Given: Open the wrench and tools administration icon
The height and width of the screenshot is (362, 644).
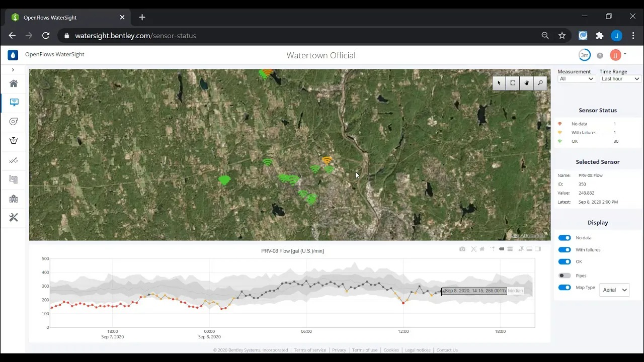Looking at the screenshot, I should point(14,218).
